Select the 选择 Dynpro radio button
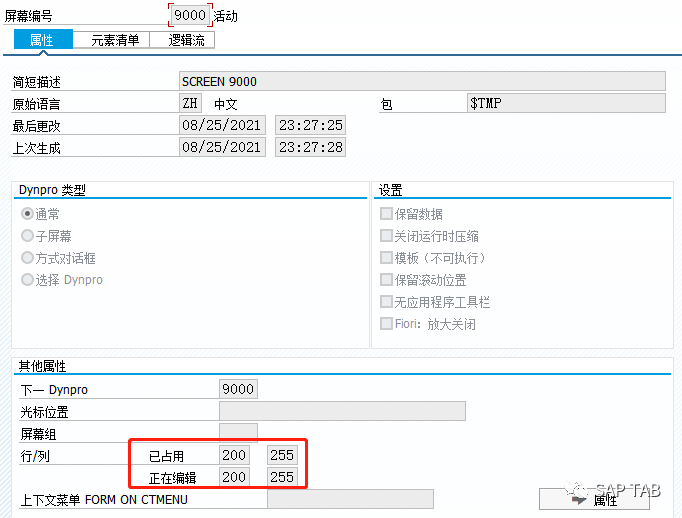Viewport: 682px width, 518px height. click(27, 279)
